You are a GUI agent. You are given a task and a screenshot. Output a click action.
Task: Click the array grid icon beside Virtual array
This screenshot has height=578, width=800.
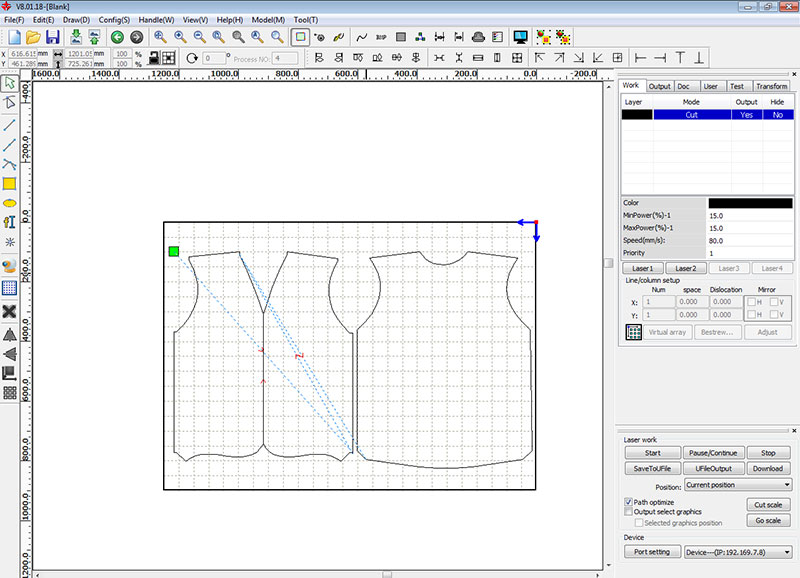[633, 332]
